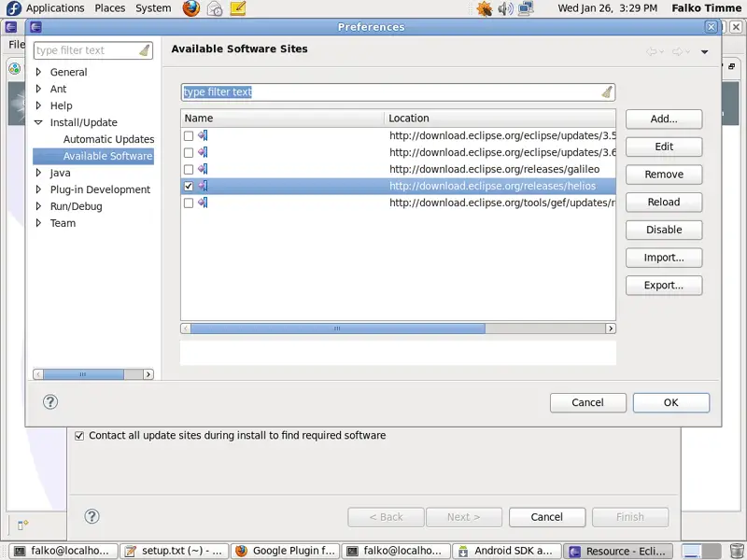Click the site icon in the updates/3.6 row
This screenshot has height=560, width=747.
click(x=203, y=152)
